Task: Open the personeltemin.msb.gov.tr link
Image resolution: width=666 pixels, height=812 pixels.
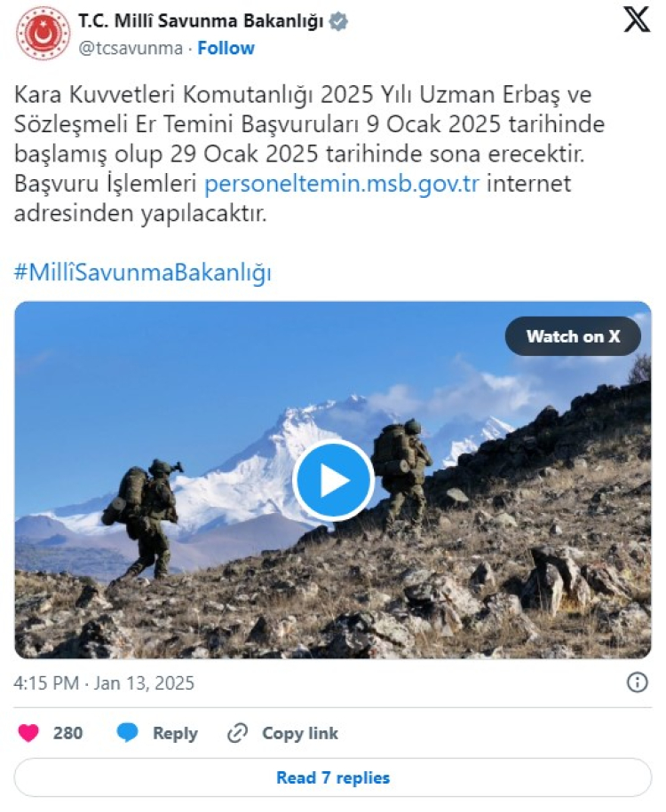Action: tap(342, 184)
